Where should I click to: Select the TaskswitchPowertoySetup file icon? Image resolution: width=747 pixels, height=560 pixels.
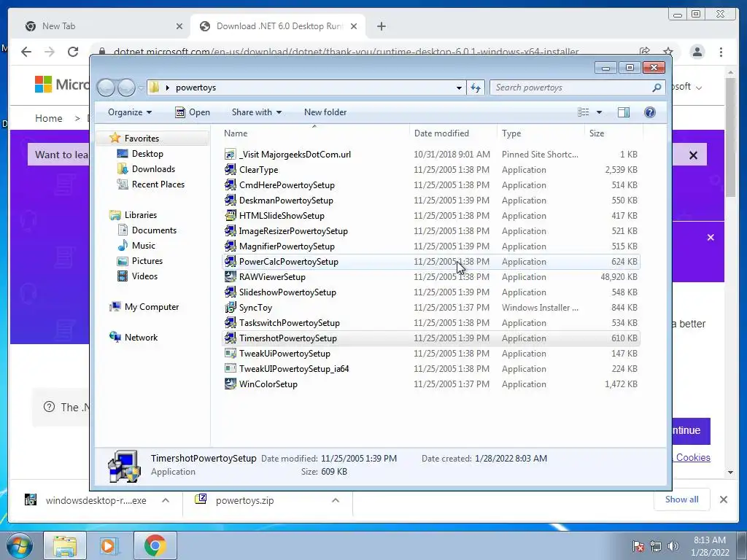230,322
